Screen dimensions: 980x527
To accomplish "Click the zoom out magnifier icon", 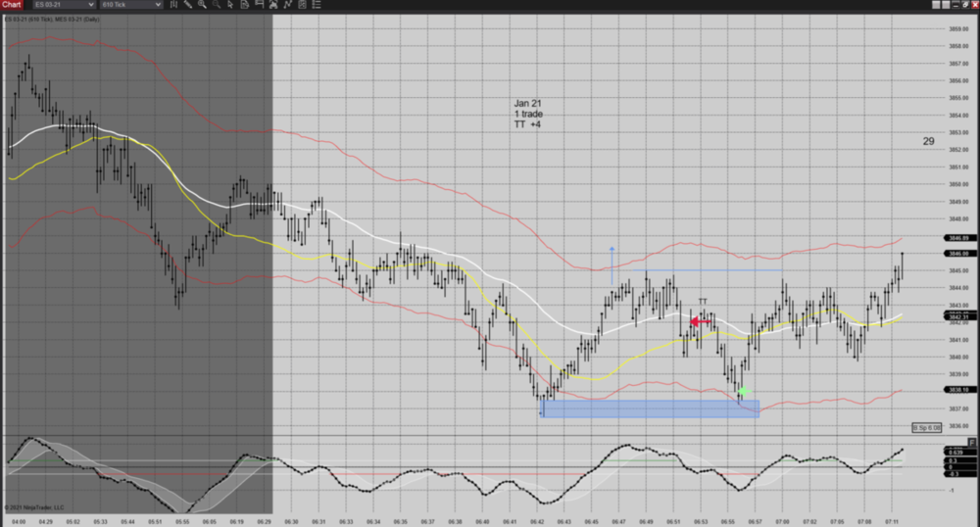I will 215,5.
